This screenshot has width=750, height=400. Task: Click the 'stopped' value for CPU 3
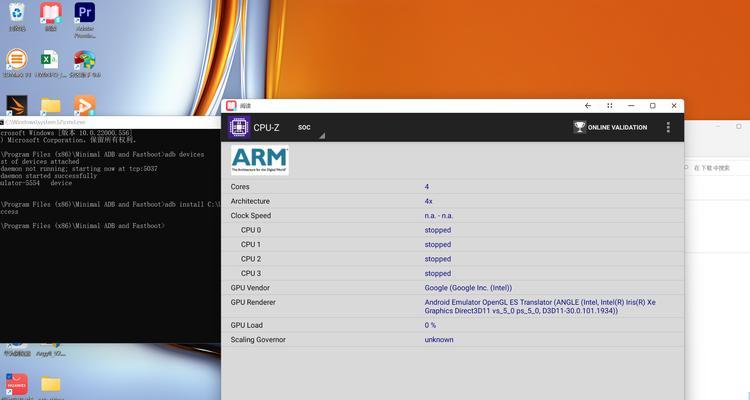(438, 273)
